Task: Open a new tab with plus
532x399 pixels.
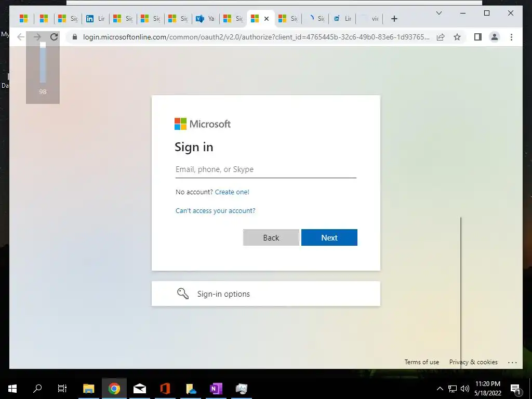Action: pyautogui.click(x=394, y=19)
